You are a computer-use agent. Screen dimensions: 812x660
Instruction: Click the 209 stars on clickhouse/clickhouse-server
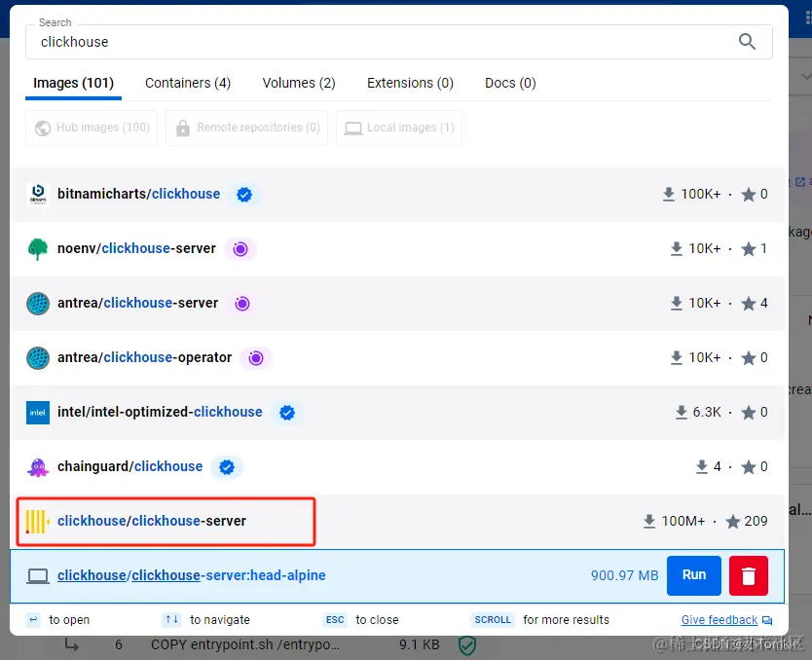tap(756, 521)
